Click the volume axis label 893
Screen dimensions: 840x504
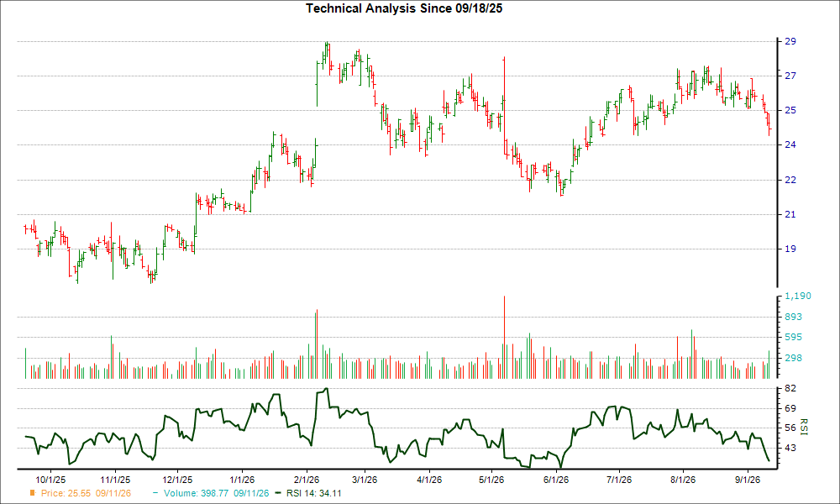(x=794, y=317)
